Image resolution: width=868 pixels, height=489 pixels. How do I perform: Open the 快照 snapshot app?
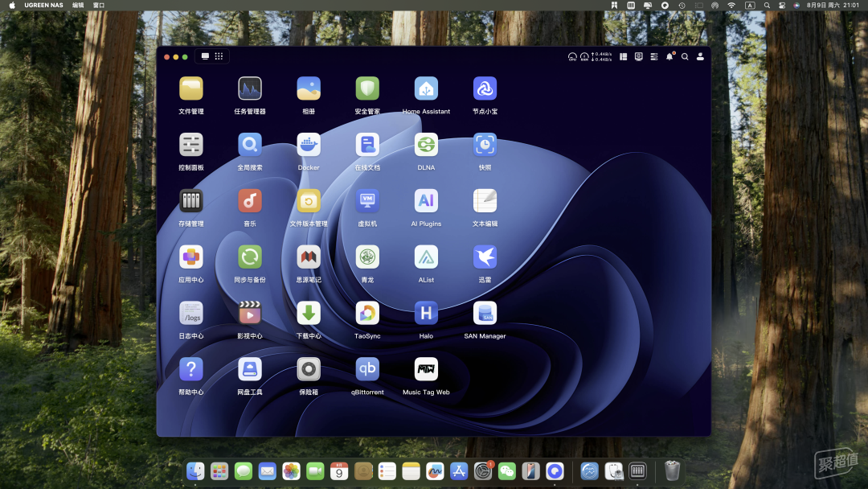(x=485, y=145)
